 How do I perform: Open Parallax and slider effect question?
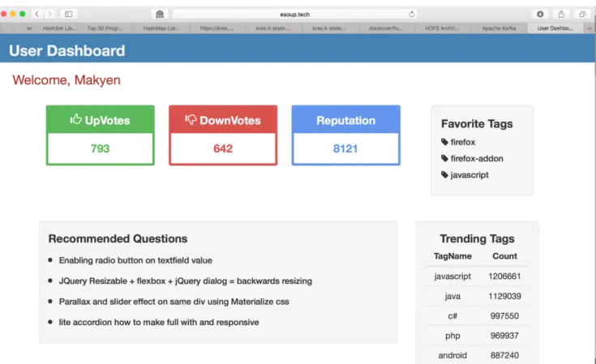pos(174,302)
